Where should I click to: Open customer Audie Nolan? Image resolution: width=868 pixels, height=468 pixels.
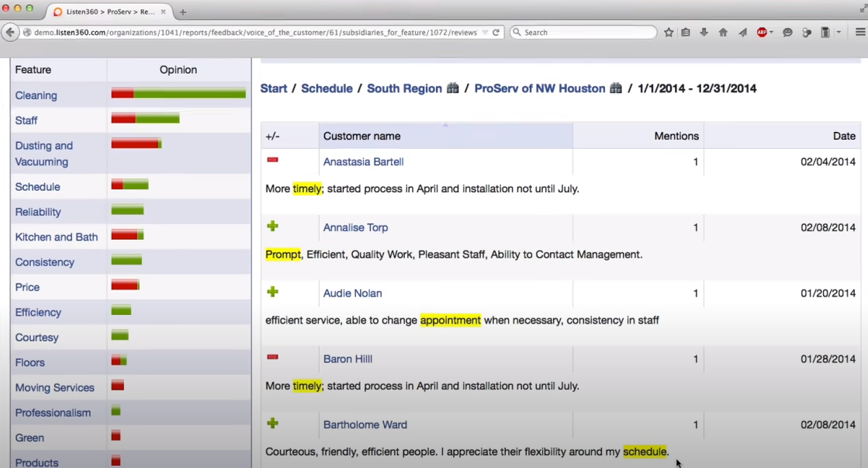[x=353, y=293]
